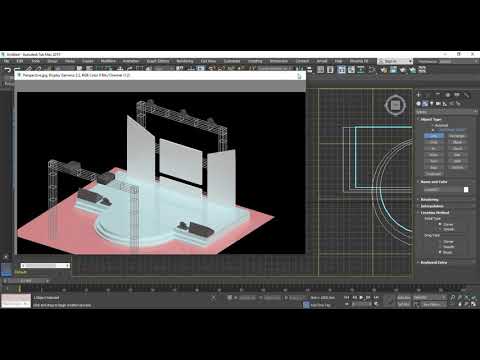Click the Ellipse spline button
The image size is (480, 360).
[457, 142]
